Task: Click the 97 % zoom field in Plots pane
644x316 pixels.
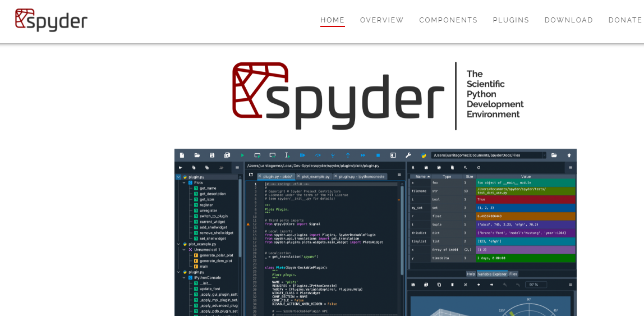Action: [536, 285]
